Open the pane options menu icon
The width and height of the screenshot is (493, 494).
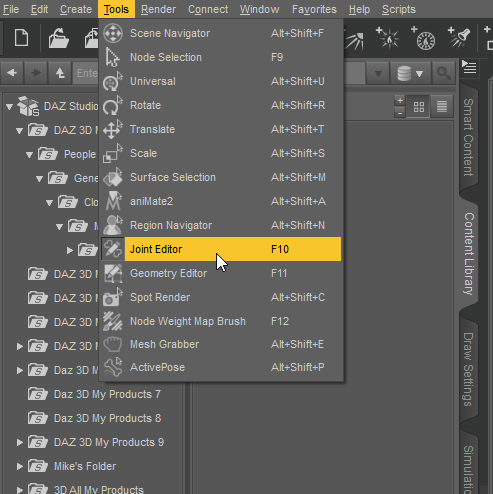[469, 67]
